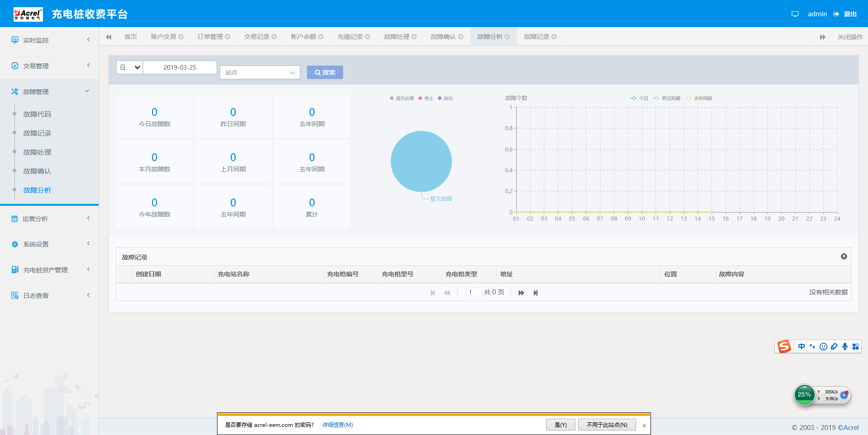The image size is (868, 435).
Task: Open the 站点 station dropdown
Action: coord(260,72)
